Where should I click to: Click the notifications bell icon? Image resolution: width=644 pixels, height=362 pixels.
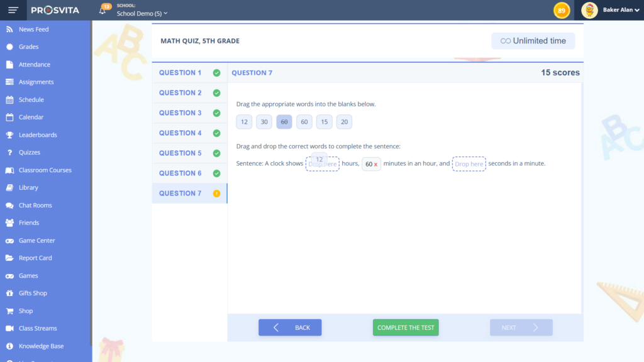pos(103,11)
